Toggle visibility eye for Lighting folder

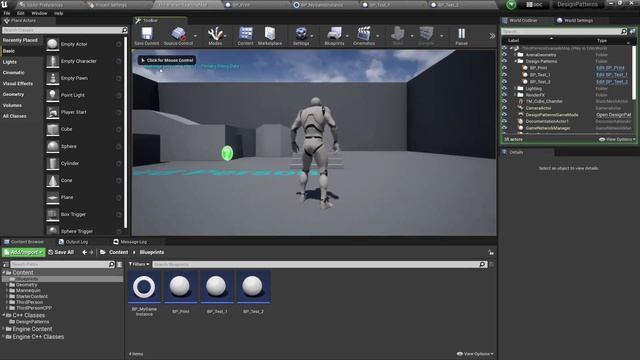point(504,88)
